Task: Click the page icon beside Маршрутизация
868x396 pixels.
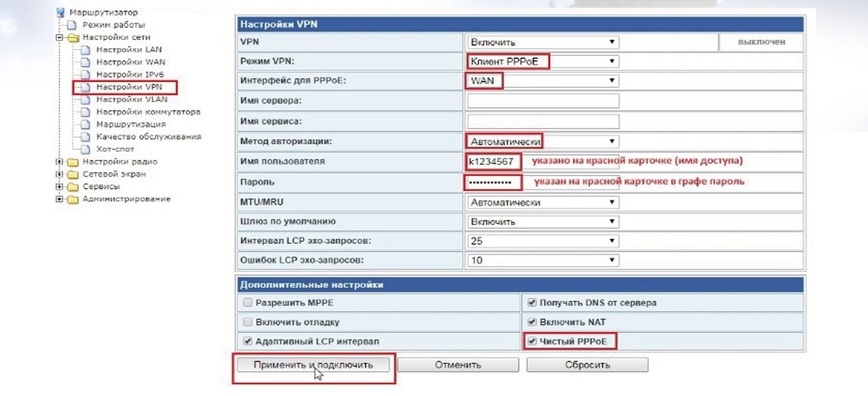Action: pos(86,124)
